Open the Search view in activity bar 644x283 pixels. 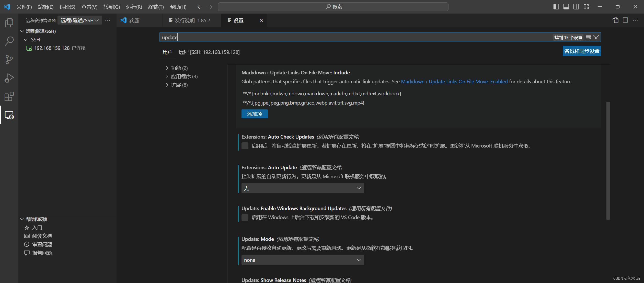(x=9, y=41)
